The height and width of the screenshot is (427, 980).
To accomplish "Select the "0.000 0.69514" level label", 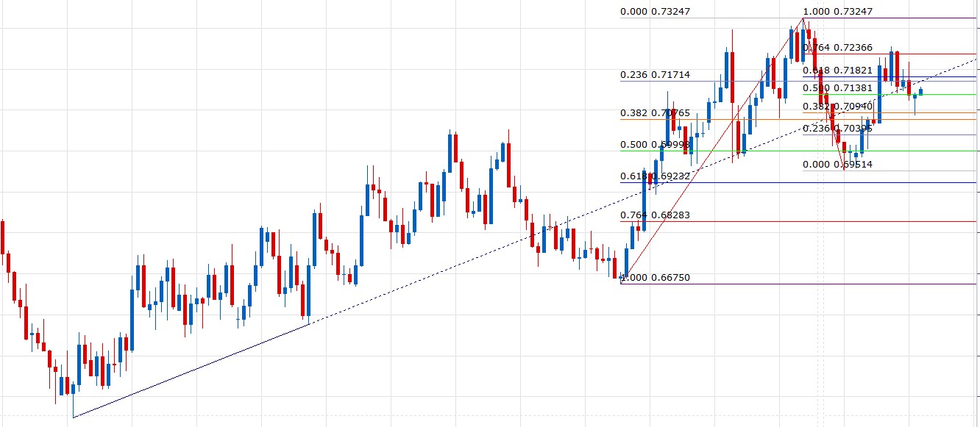I will point(837,165).
